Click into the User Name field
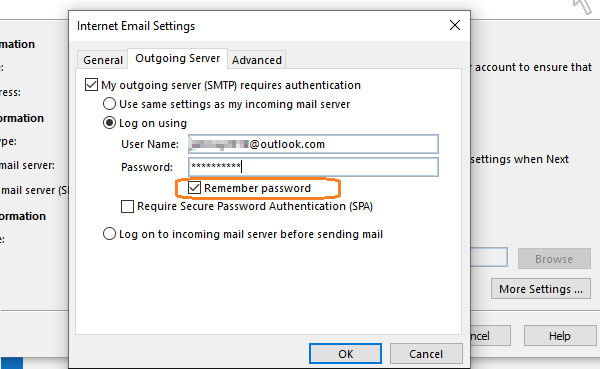Viewport: 600px width, 369px height. [313, 144]
